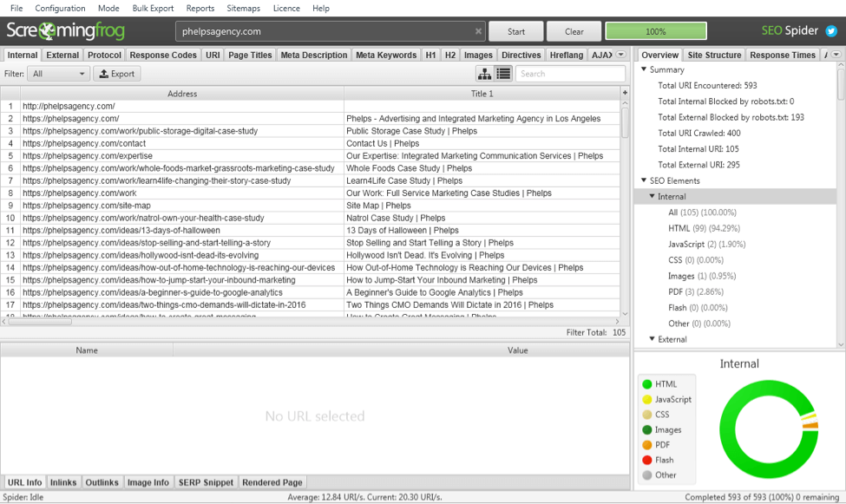Start the crawl with Start button
Viewport: 846px width, 504px height.
click(x=515, y=31)
